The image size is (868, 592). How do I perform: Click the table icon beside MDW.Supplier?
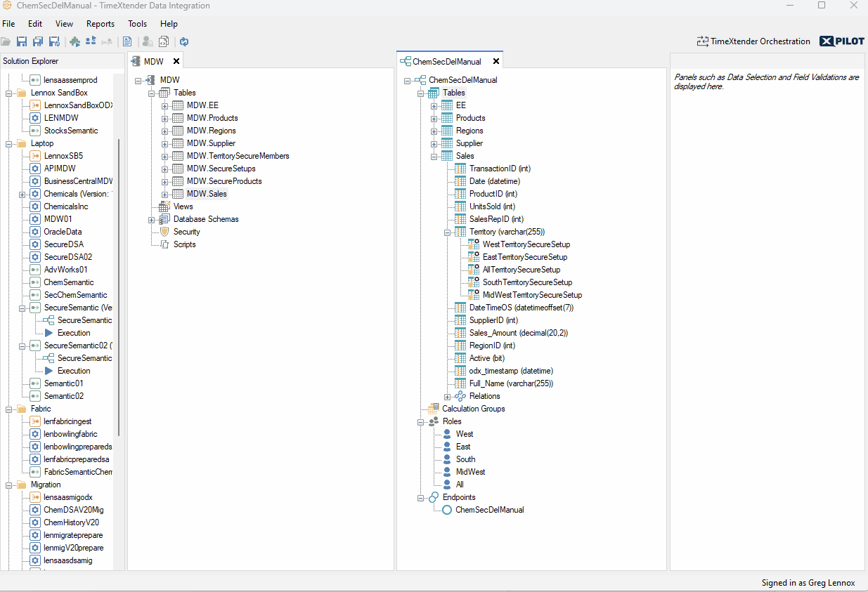178,143
